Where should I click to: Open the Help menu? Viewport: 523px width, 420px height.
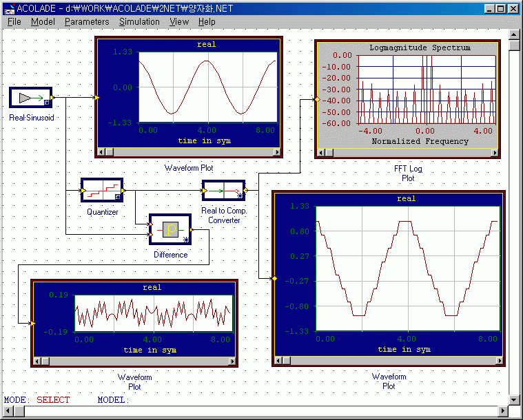tap(207, 21)
